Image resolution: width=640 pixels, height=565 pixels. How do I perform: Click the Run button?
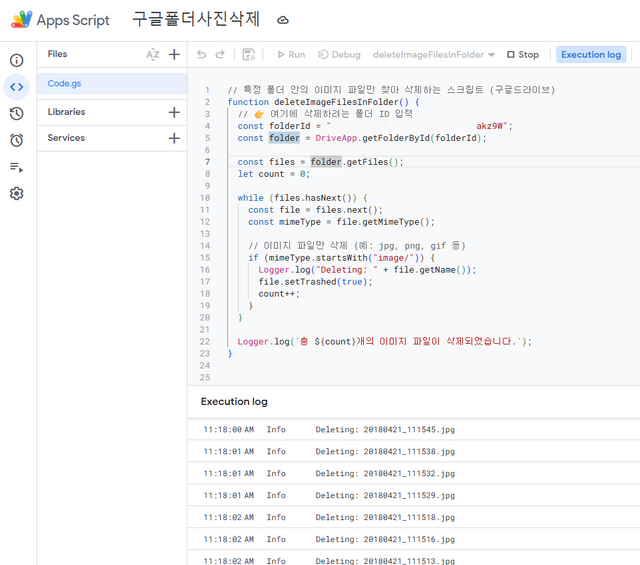point(291,54)
